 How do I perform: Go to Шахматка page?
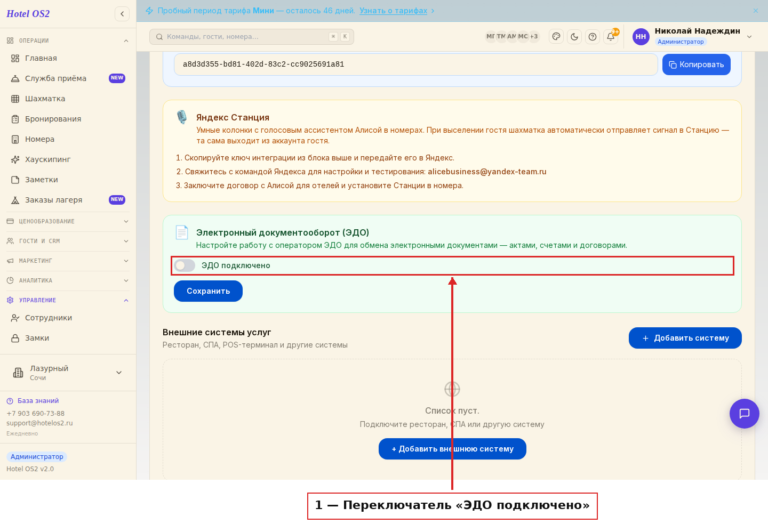[x=68, y=99]
